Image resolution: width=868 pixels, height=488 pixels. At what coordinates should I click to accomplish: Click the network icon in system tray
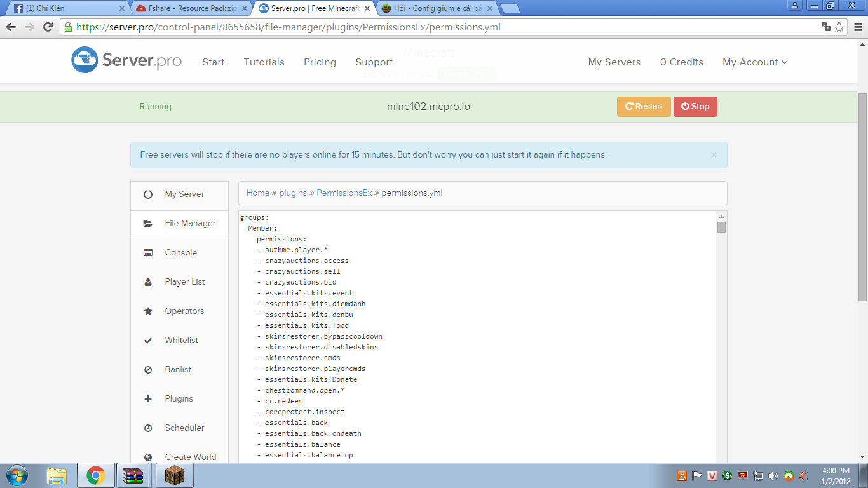757,475
